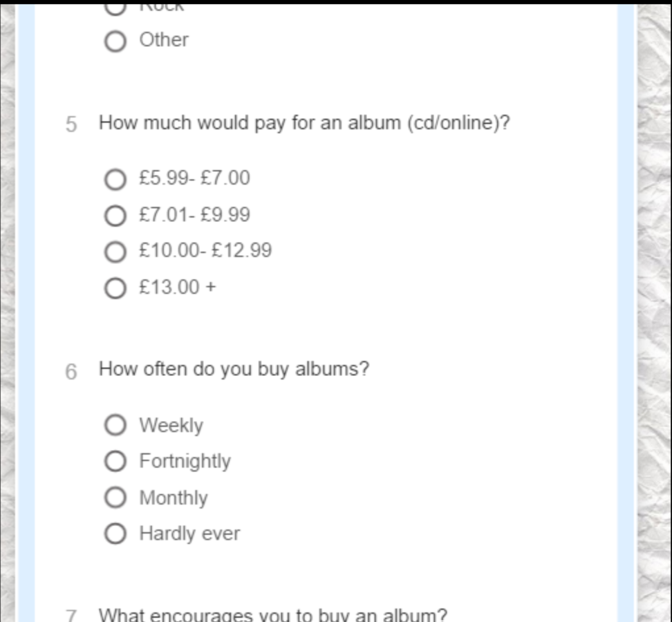The image size is (672, 622).
Task: Choose the £5.99- £7.00 price option
Action: [x=115, y=179]
